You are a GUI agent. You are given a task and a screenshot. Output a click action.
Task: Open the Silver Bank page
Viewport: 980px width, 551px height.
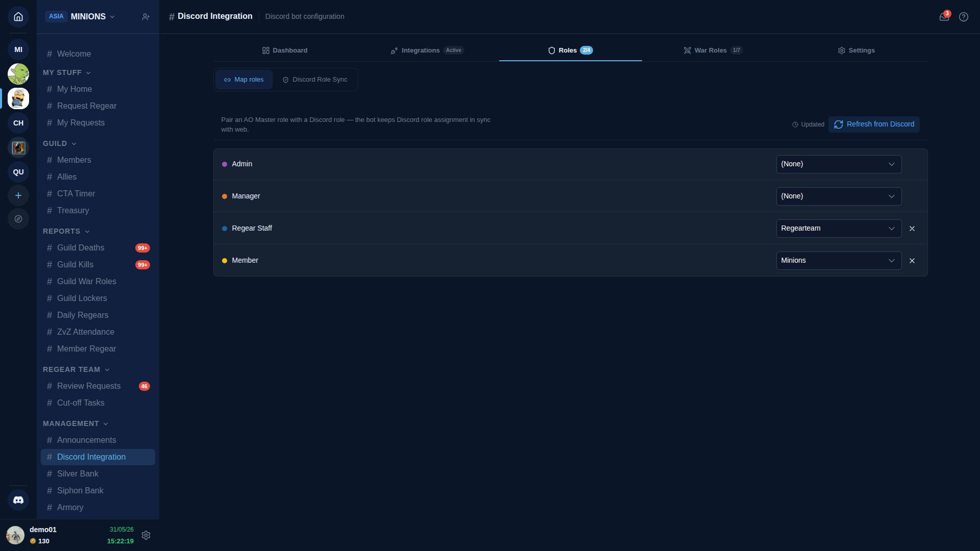(98, 474)
